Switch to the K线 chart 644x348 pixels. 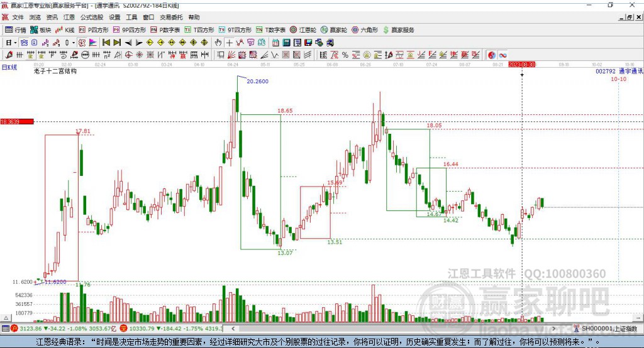pyautogui.click(x=65, y=30)
